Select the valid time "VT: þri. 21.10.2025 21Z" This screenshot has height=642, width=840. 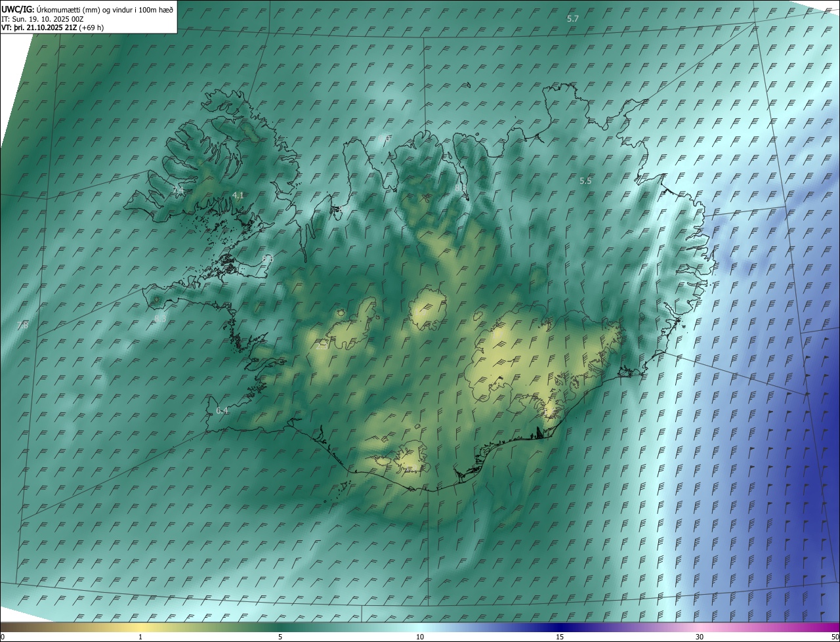(x=39, y=28)
